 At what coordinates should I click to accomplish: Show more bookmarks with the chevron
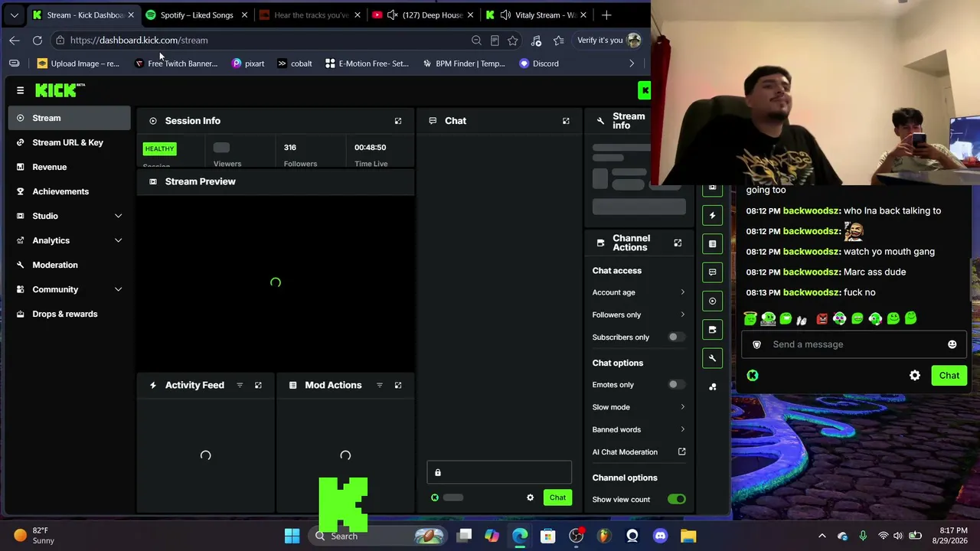(632, 64)
